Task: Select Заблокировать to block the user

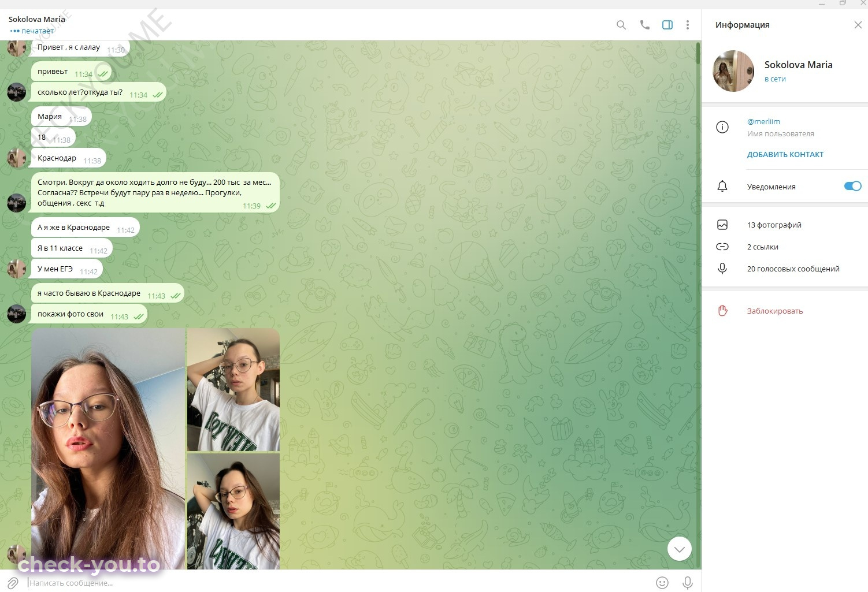Action: point(775,311)
